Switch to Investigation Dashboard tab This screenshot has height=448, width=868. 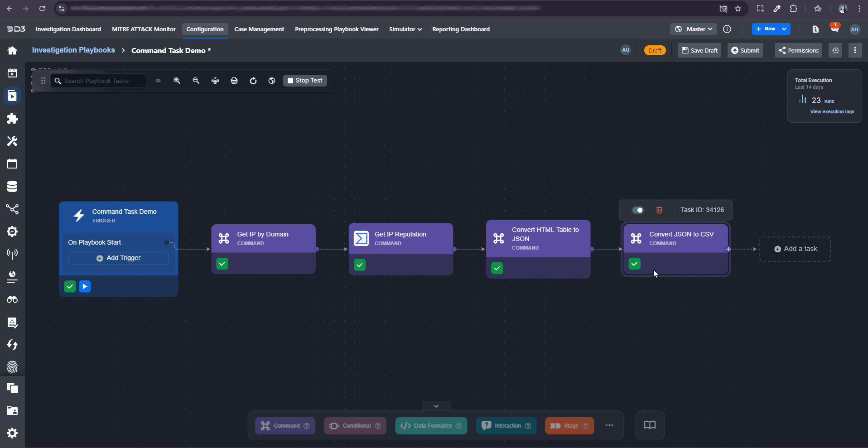(x=68, y=29)
